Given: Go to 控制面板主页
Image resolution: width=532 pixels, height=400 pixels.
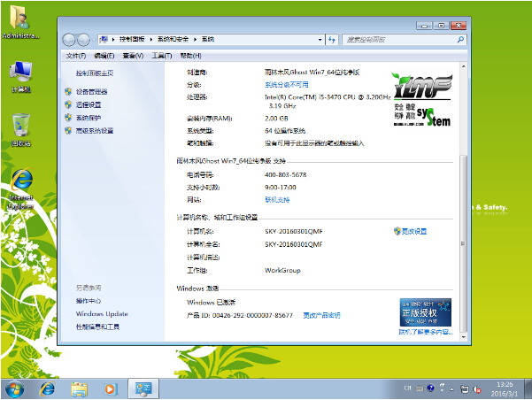Looking at the screenshot, I should (95, 73).
